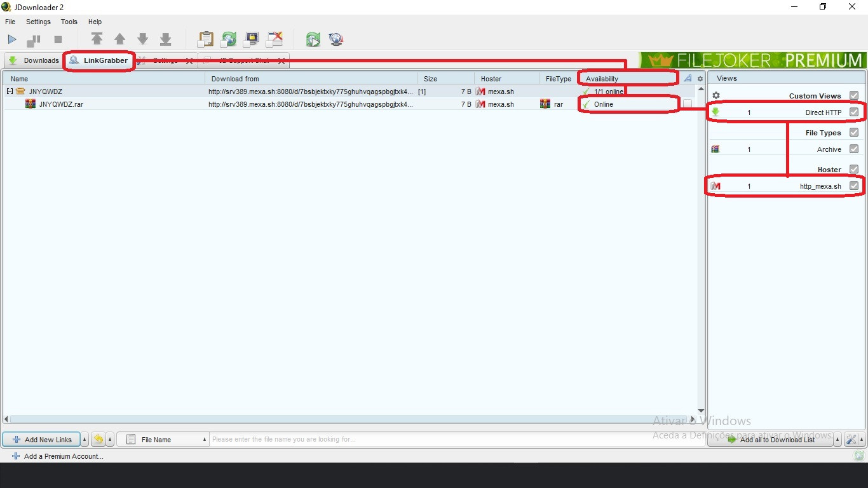The image size is (868, 488).
Task: Click Add all to Download List button
Action: pyautogui.click(x=770, y=440)
